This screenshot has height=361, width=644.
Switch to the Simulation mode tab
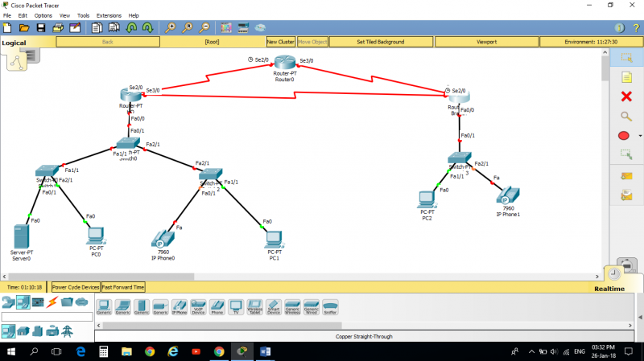tap(627, 265)
